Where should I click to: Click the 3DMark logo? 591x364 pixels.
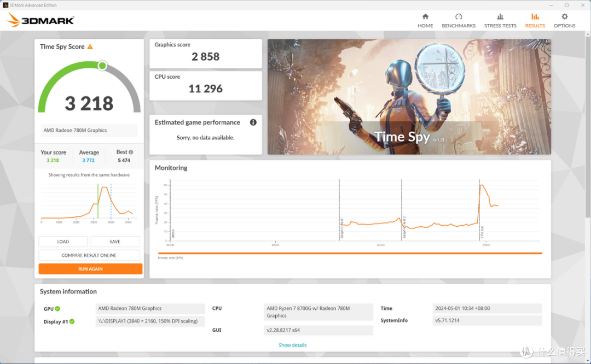[40, 20]
